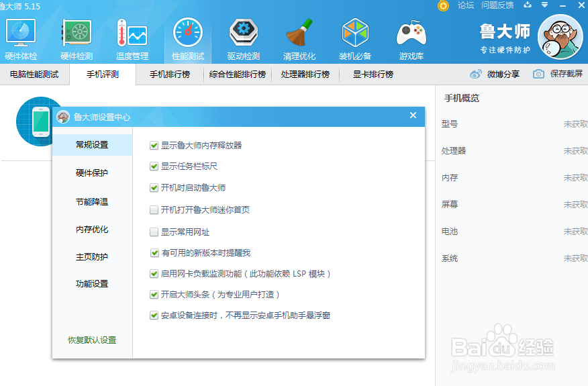
Task: Click 保存截屏 text button
Action: tap(567, 74)
